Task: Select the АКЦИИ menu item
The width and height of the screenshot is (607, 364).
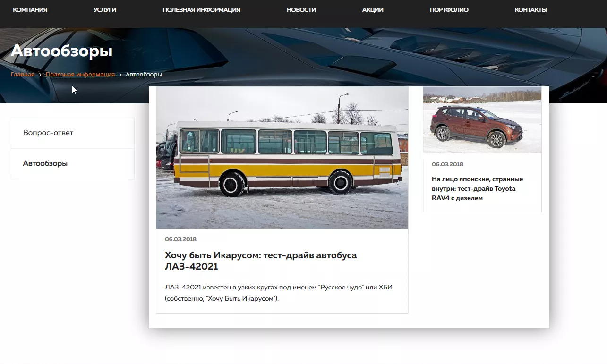Action: click(373, 10)
